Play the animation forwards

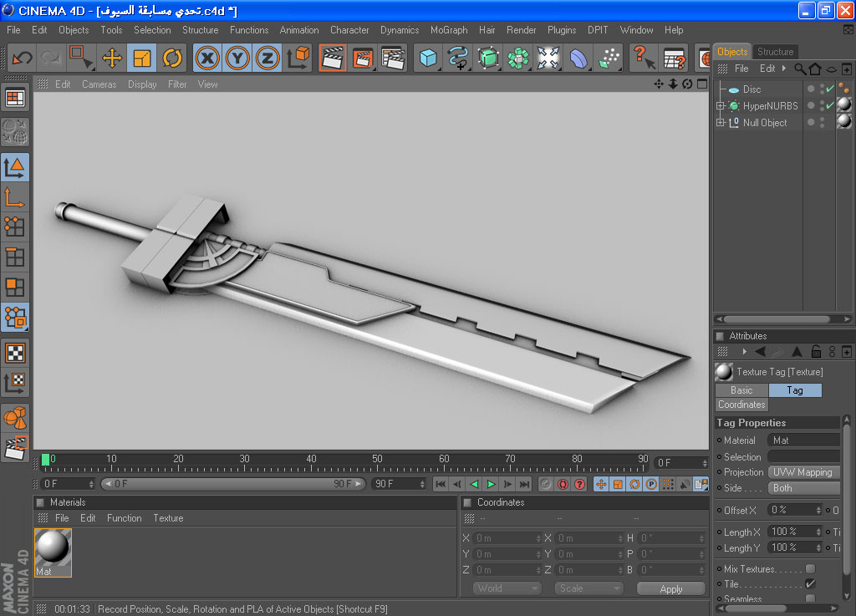click(491, 484)
